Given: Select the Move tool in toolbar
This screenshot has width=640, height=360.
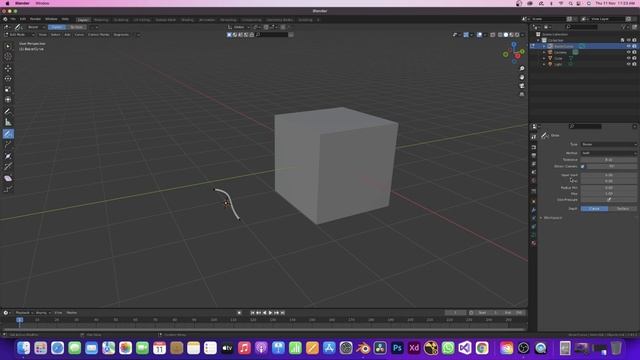Looking at the screenshot, I should pos(8,68).
